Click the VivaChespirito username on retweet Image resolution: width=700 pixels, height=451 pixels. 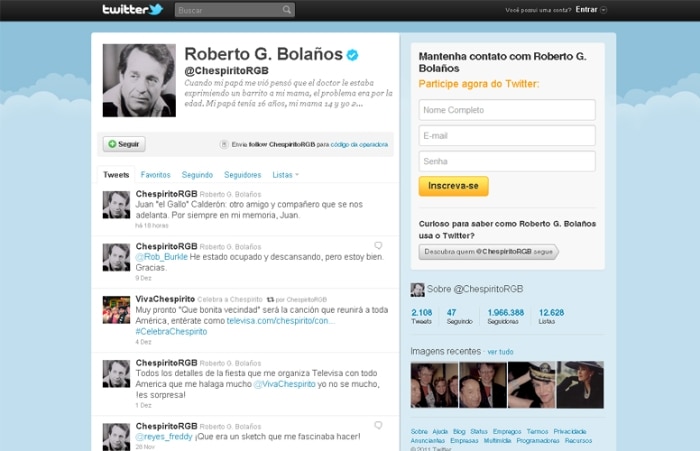165,299
